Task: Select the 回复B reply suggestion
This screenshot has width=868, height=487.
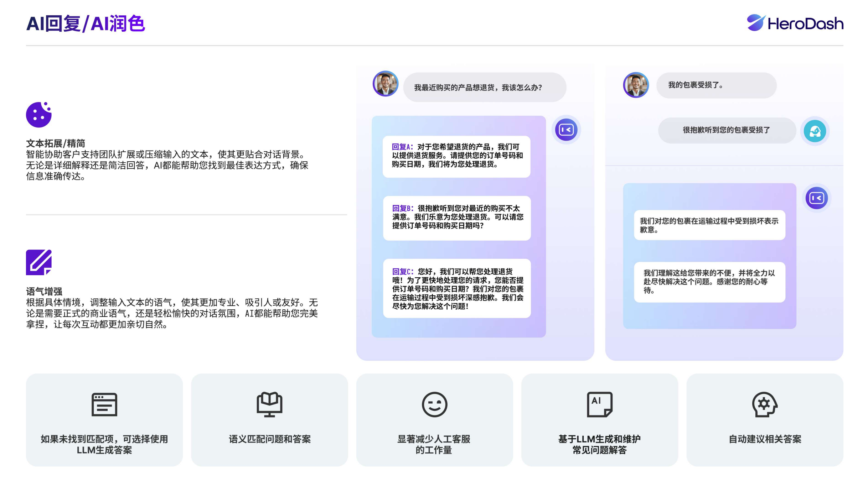Action: [457, 218]
